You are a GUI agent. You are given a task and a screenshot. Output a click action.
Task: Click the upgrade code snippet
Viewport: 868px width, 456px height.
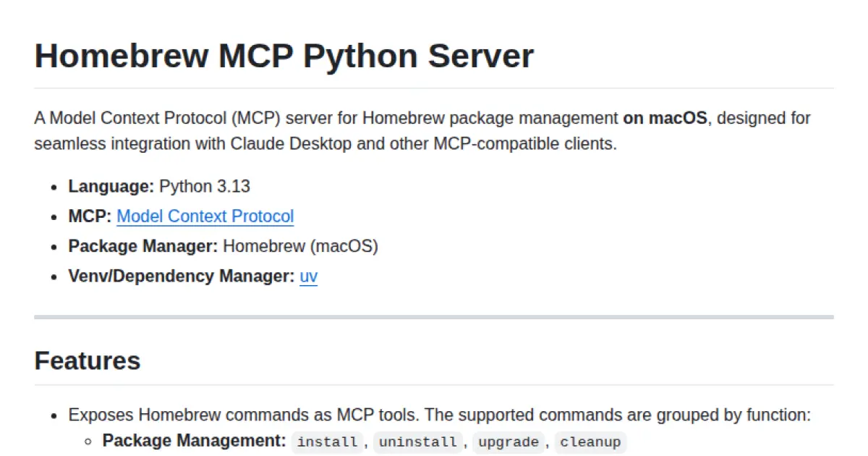pos(508,442)
